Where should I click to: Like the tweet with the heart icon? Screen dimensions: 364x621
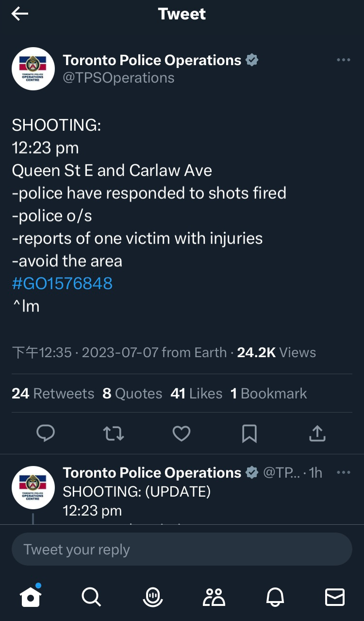(182, 433)
